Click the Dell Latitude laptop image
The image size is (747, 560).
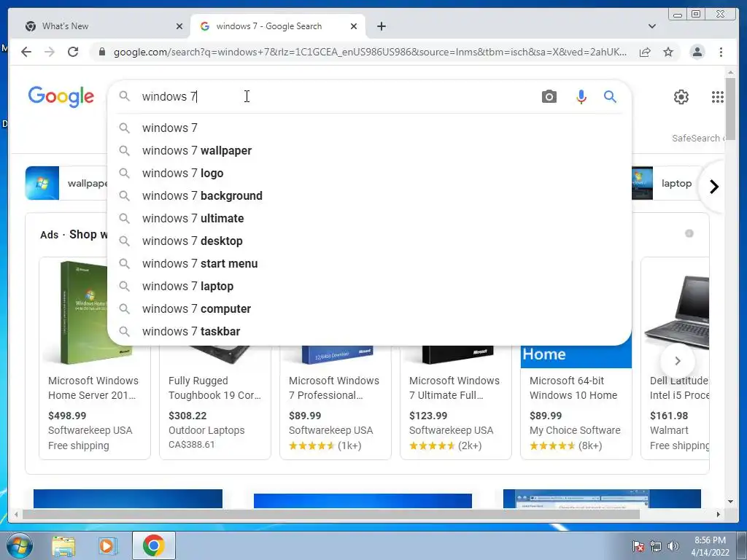677,312
